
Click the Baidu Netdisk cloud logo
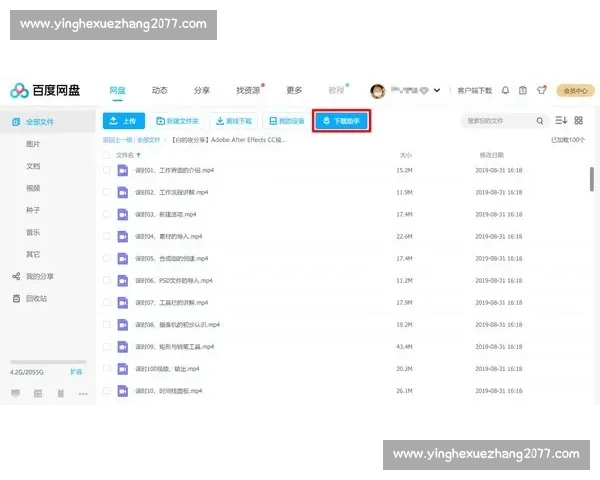pos(20,91)
